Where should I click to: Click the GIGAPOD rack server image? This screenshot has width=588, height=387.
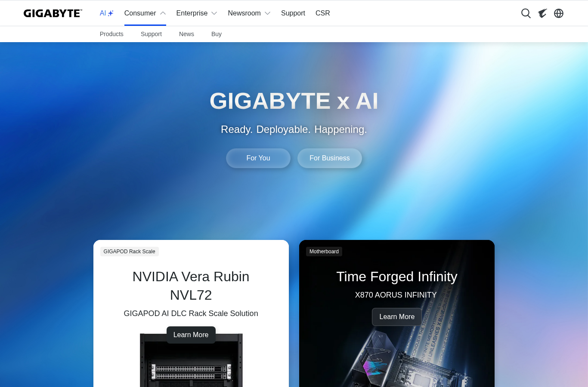(x=191, y=360)
